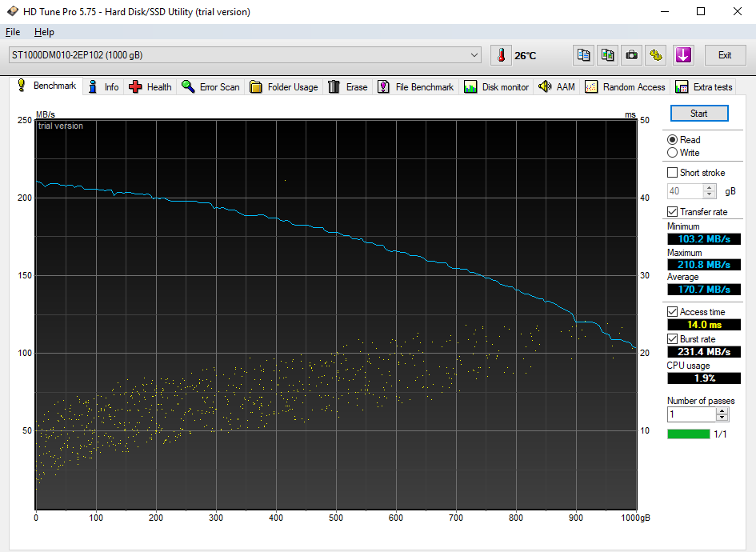Switch to the File Benchmark tab

(x=416, y=86)
